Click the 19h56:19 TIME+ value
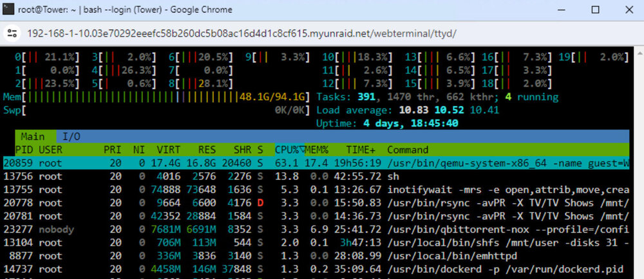Viewport: 644px width, 279px height. (x=357, y=163)
